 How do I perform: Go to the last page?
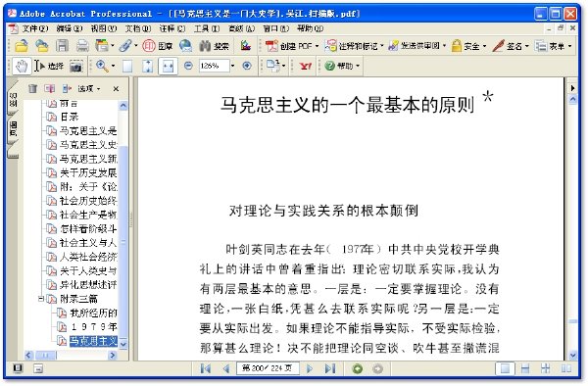pyautogui.click(x=330, y=368)
